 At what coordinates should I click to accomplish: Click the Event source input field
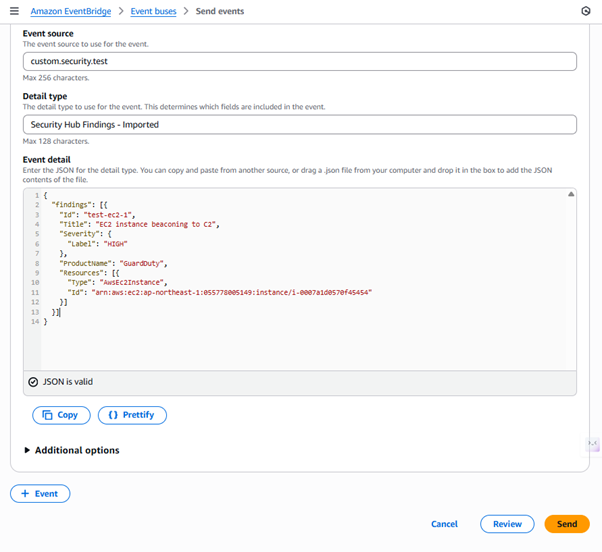[299, 61]
